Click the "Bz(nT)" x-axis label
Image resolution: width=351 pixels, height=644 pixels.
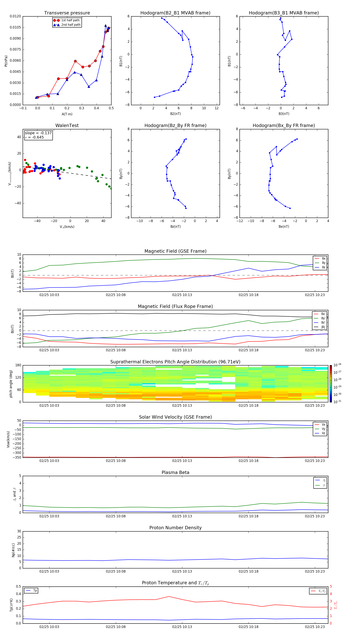pyautogui.click(x=175, y=227)
